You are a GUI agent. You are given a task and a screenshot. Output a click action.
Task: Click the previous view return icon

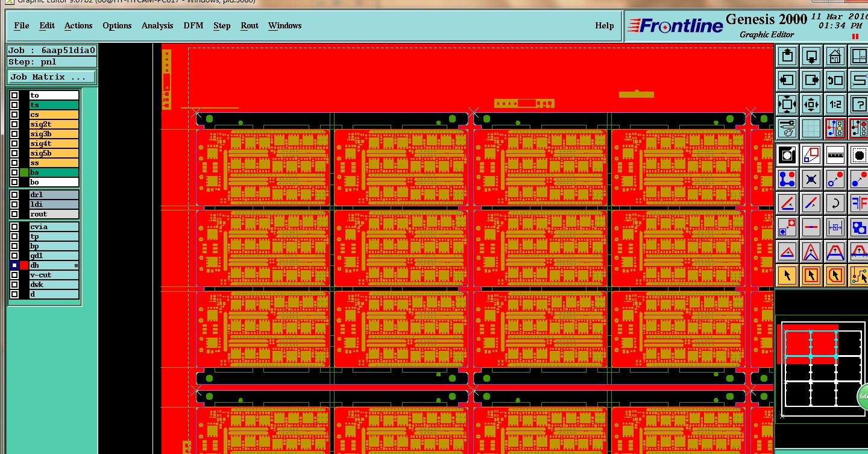coord(835,80)
